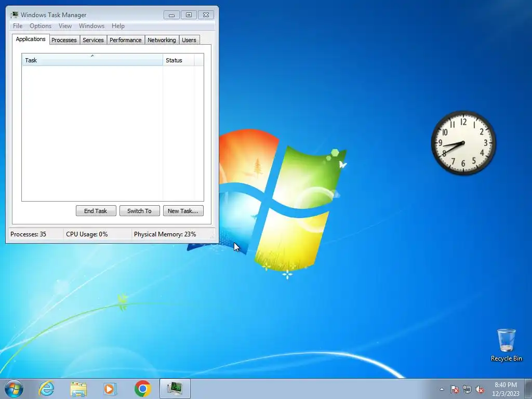The height and width of the screenshot is (399, 532).
Task: Open Windows Explorer folder icon on taskbar
Action: [x=78, y=389]
